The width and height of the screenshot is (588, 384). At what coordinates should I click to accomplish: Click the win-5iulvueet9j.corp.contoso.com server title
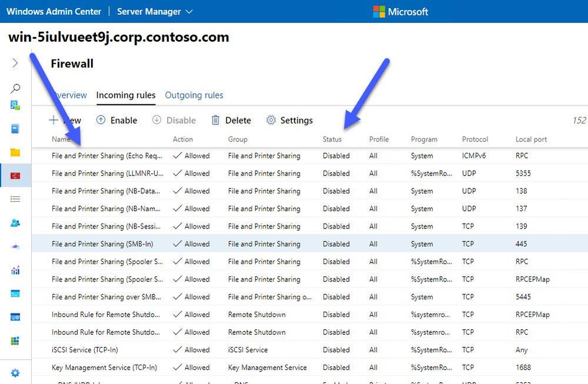pyautogui.click(x=118, y=37)
